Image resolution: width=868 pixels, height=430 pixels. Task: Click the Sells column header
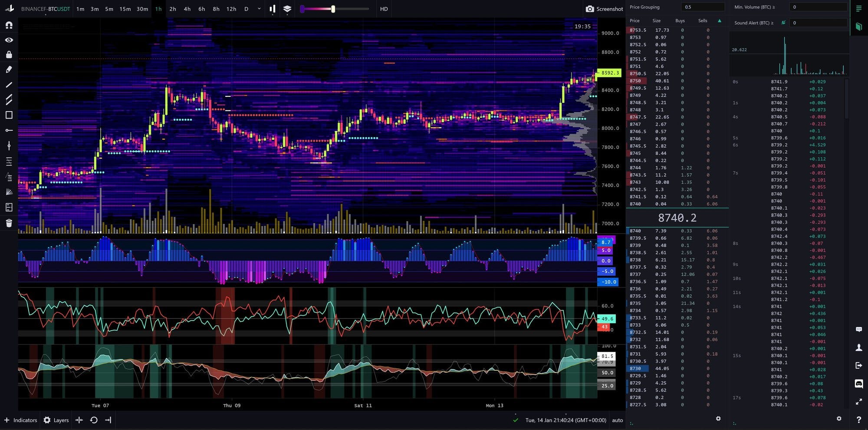coord(703,20)
